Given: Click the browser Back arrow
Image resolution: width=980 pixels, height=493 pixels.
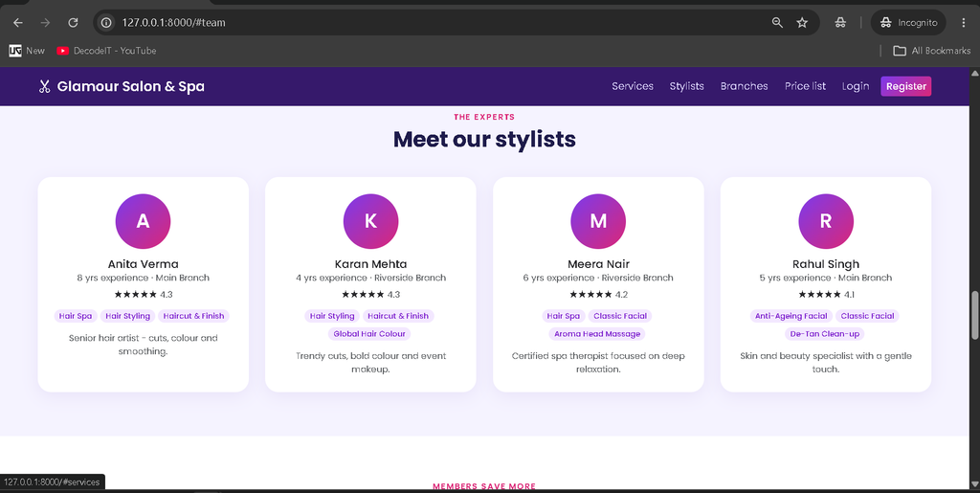Looking at the screenshot, I should [18, 22].
